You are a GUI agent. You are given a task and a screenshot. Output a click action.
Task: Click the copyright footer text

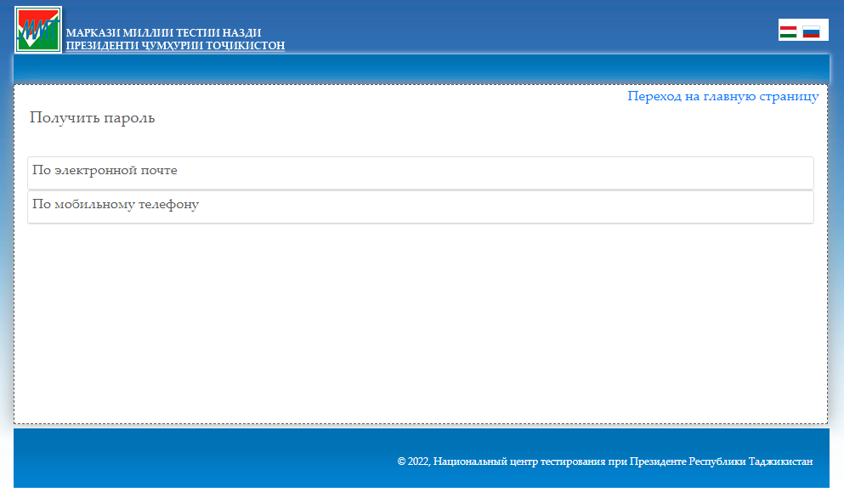coord(604,462)
